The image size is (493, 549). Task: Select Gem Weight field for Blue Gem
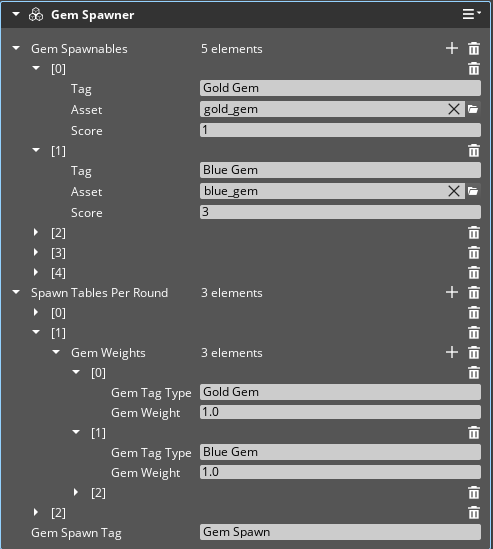(340, 472)
